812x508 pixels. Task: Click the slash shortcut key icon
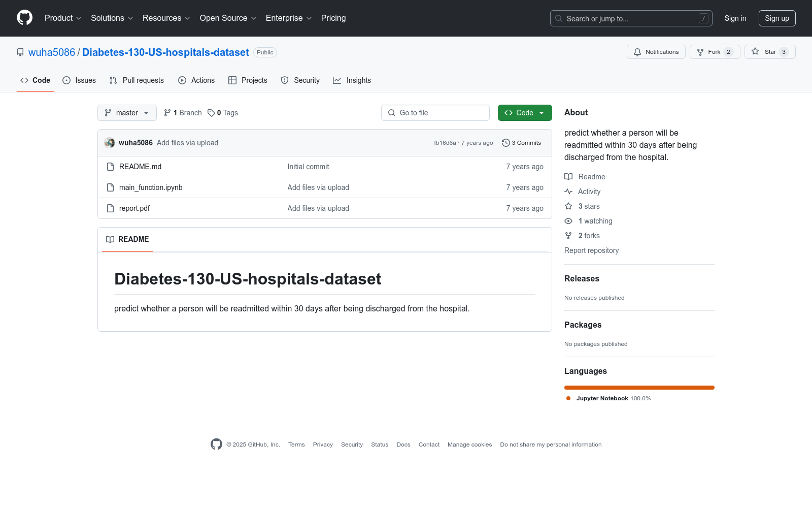coord(703,18)
